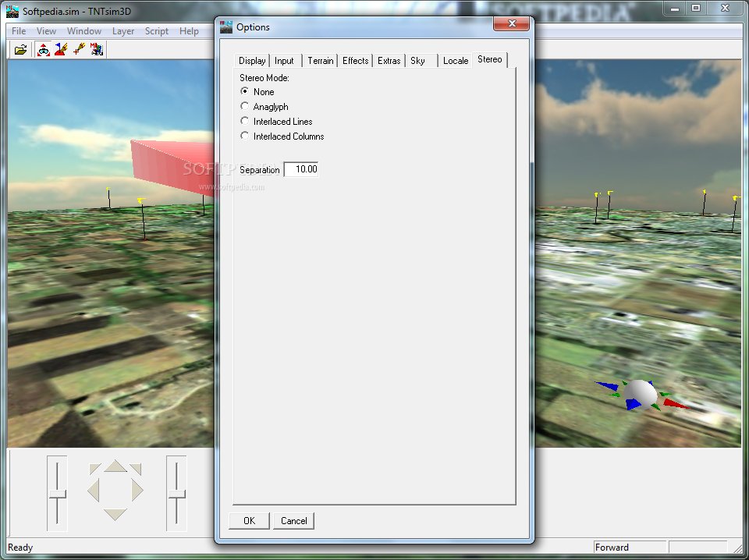
Task: Click the blue flag joystick toolbar icon
Action: 61,49
